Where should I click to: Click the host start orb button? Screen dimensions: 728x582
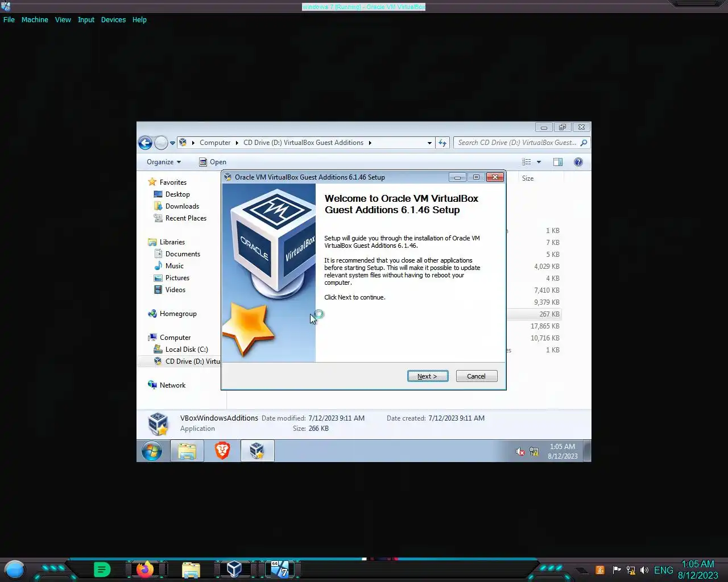click(15, 569)
